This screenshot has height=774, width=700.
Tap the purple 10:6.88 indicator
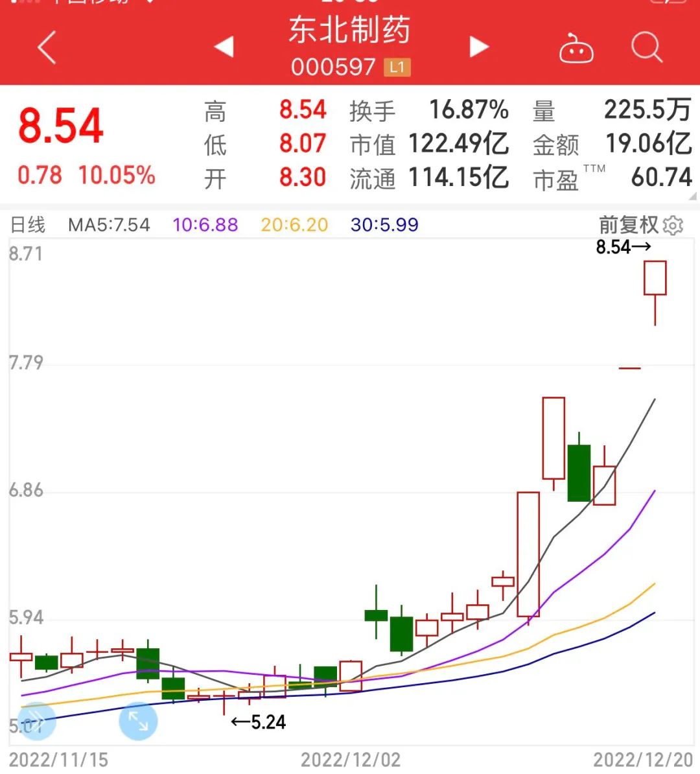[205, 225]
